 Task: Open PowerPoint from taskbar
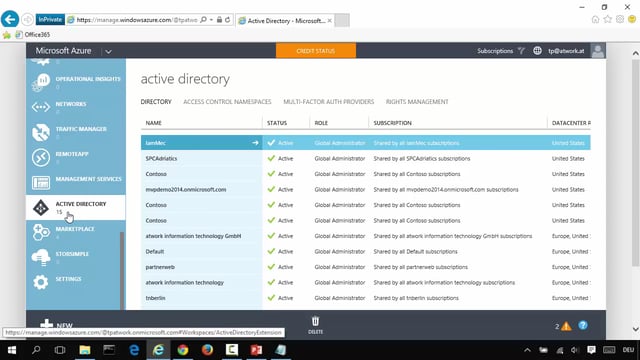(256, 350)
